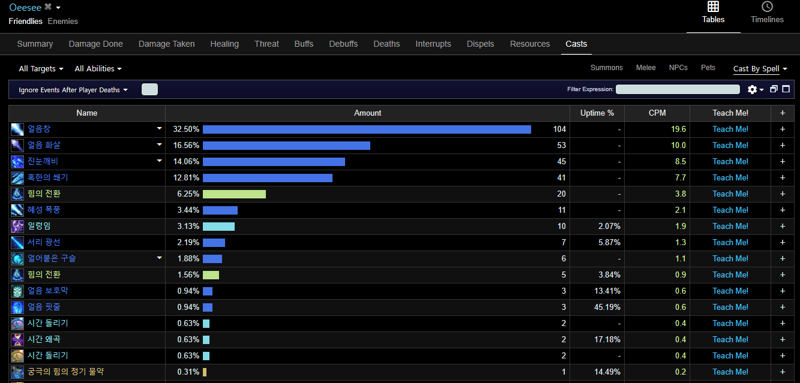Click the plus icon in the table header
This screenshot has height=383, width=800.
pyautogui.click(x=783, y=113)
